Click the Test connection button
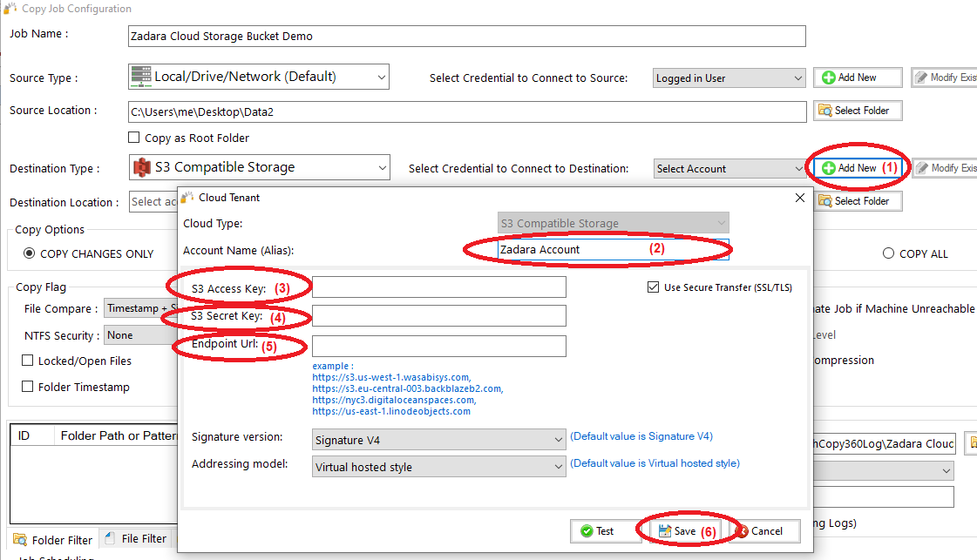977x560 pixels. click(x=598, y=530)
